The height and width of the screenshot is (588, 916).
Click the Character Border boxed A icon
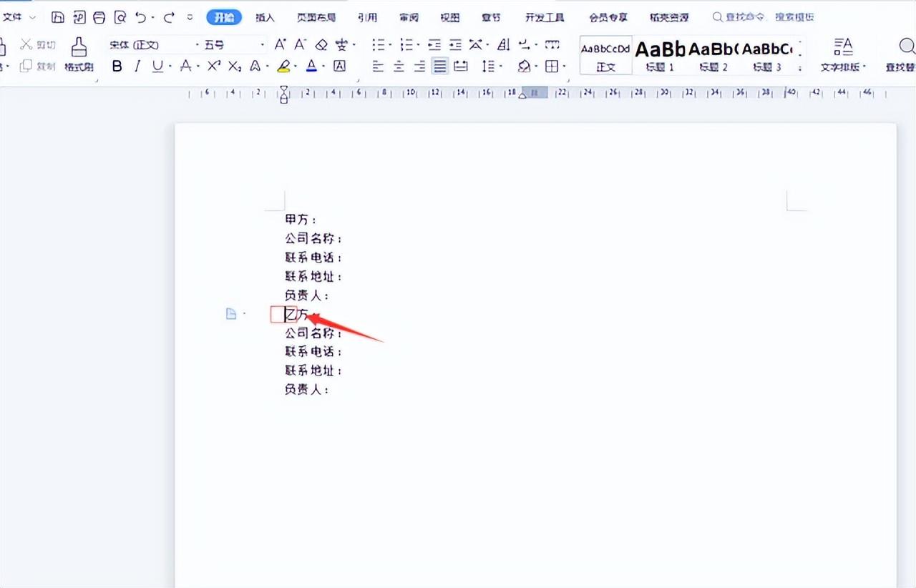(x=340, y=67)
